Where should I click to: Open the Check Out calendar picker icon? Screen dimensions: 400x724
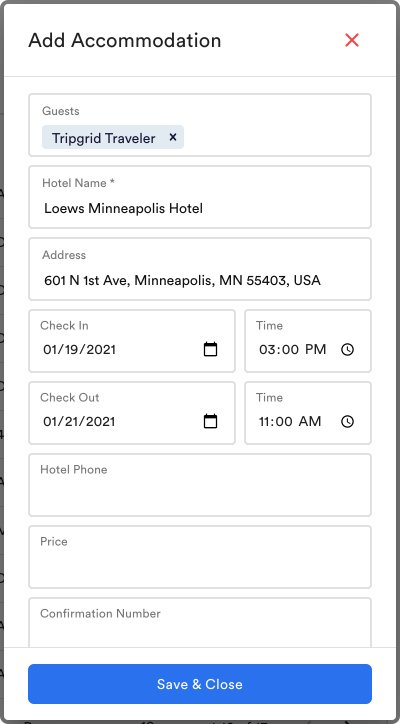pos(210,421)
